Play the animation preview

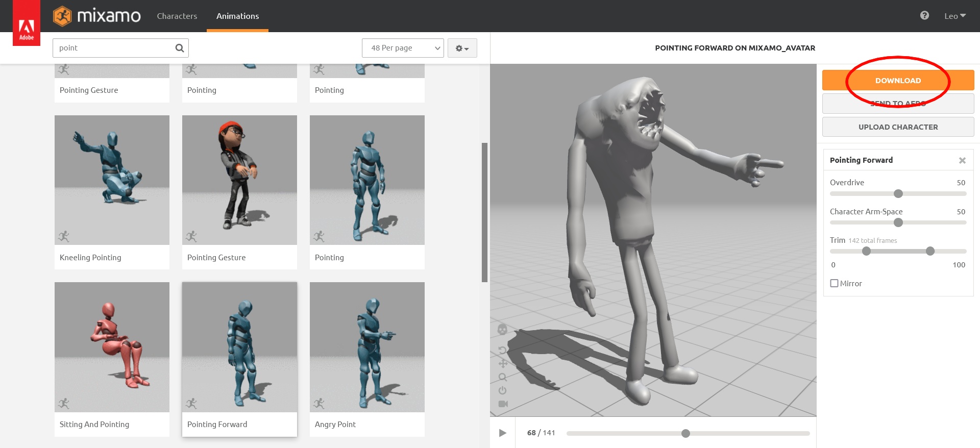pos(503,433)
